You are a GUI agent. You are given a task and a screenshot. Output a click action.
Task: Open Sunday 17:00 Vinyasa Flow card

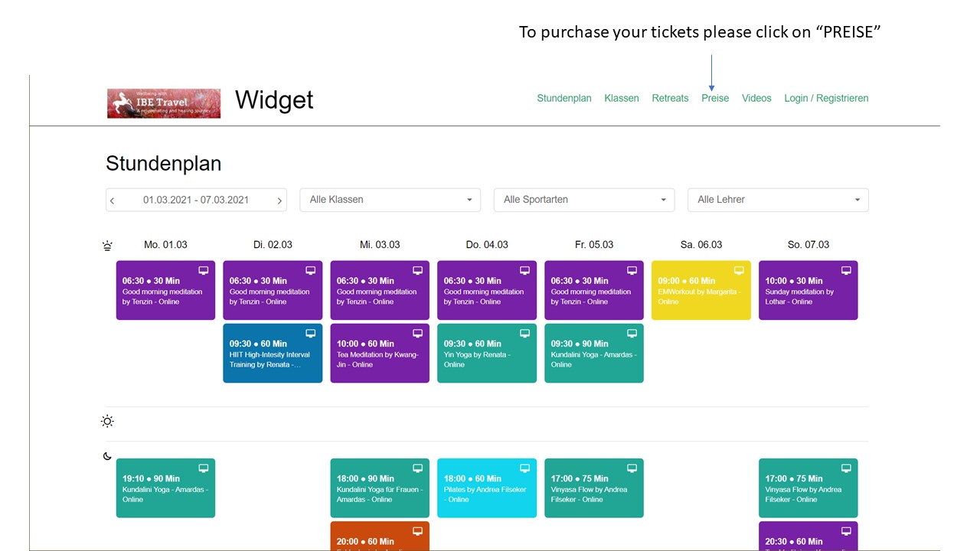point(808,487)
